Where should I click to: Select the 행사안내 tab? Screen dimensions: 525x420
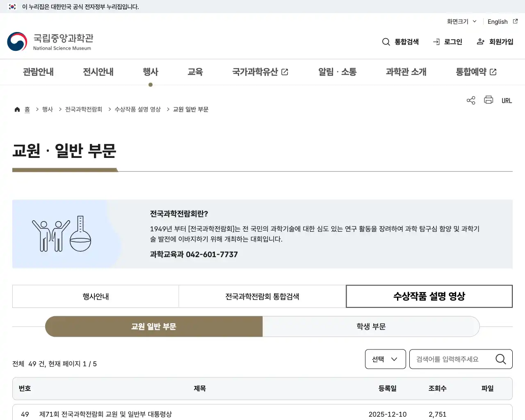pyautogui.click(x=95, y=296)
